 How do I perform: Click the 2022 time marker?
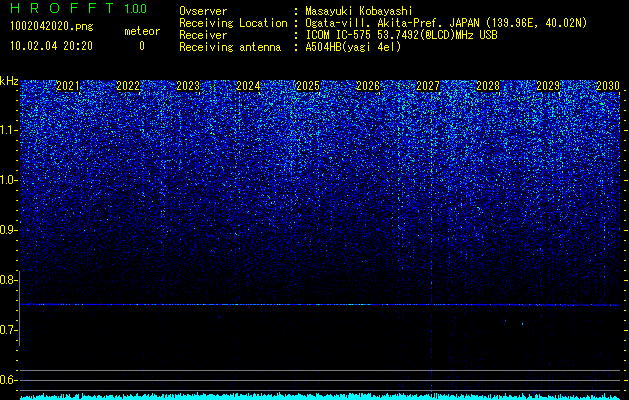coord(128,86)
